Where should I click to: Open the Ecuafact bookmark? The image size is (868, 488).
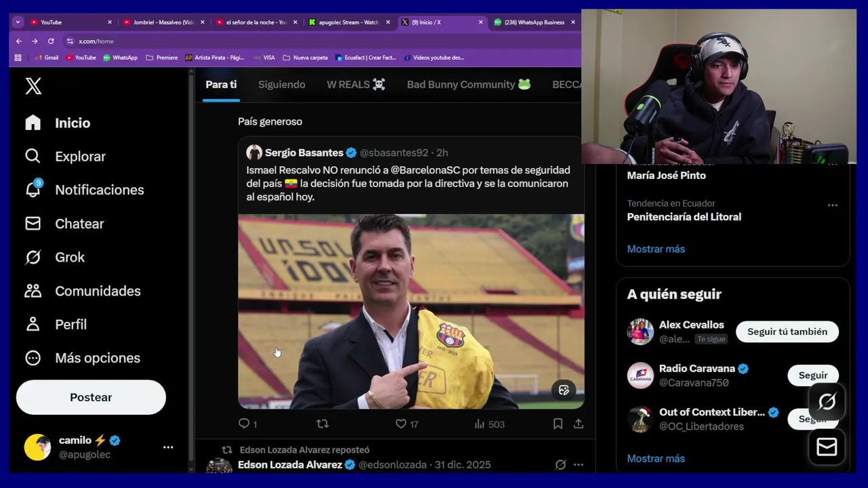[x=366, y=58]
